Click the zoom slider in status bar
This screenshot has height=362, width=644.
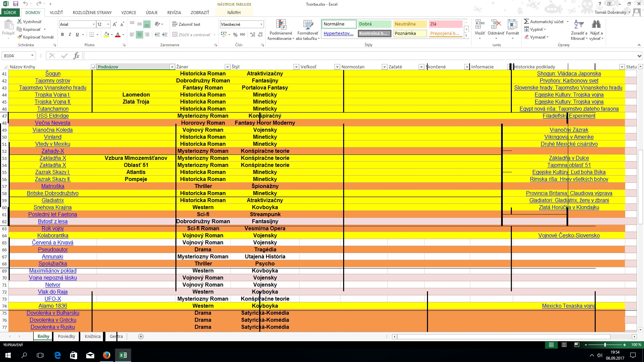[x=605, y=345]
